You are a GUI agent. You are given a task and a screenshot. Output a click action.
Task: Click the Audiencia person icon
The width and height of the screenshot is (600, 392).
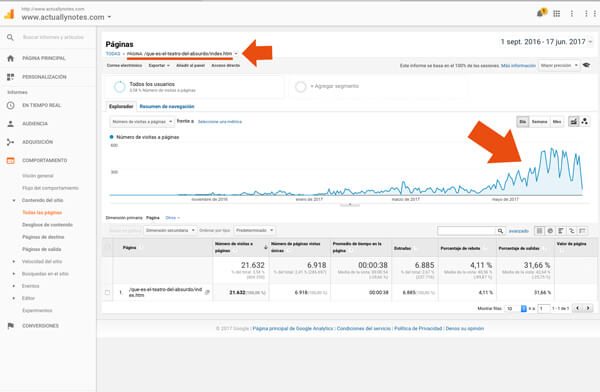[10, 124]
